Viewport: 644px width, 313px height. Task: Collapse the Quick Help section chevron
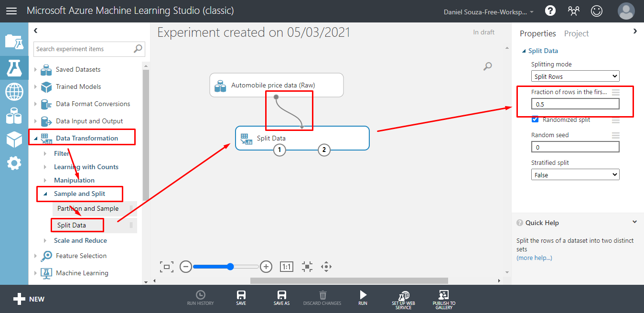pos(634,222)
